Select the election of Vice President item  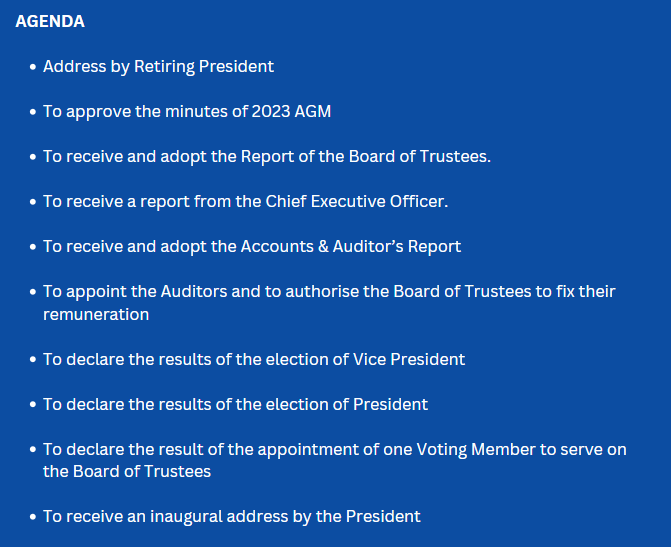click(254, 360)
